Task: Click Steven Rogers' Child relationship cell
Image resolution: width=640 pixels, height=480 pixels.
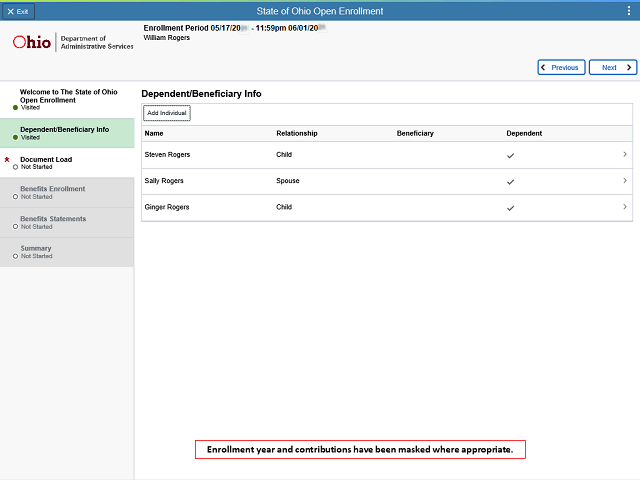Action: pyautogui.click(x=284, y=155)
